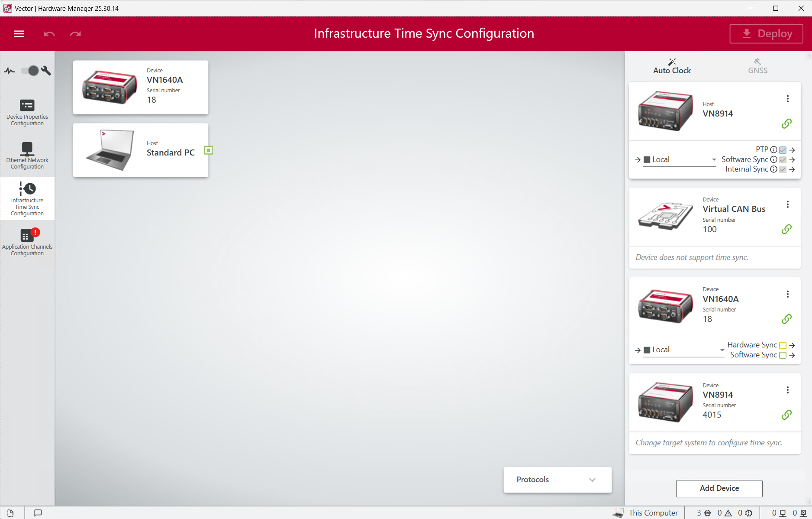Screen dimensions: 812x519
Task: Click the Add Device button
Action: click(x=719, y=488)
